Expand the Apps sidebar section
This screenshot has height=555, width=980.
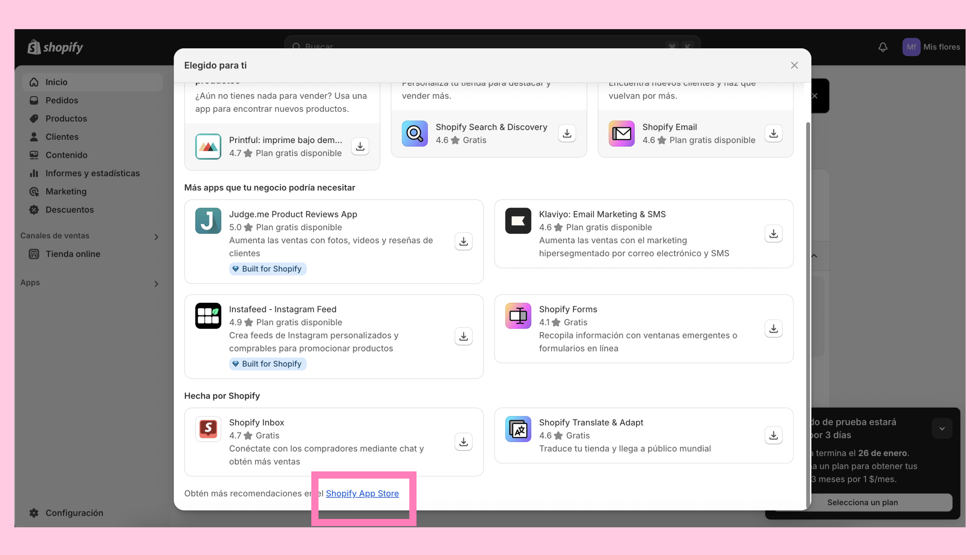point(156,284)
